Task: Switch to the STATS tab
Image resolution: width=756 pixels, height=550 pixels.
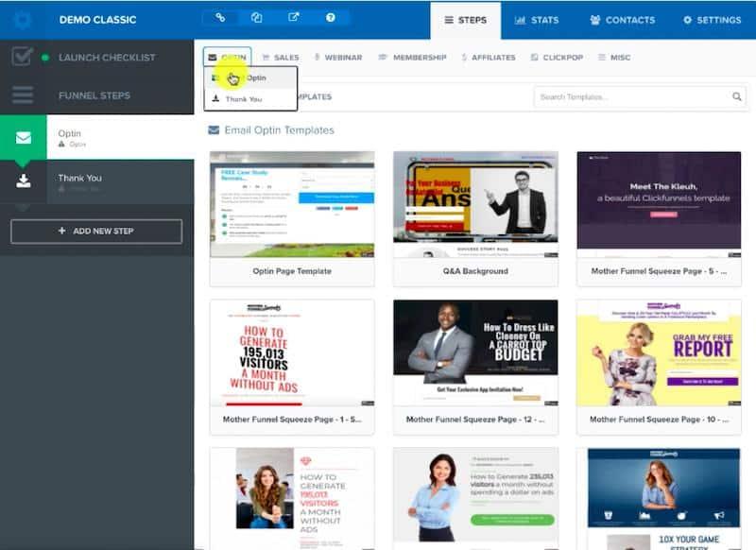Action: coord(537,19)
